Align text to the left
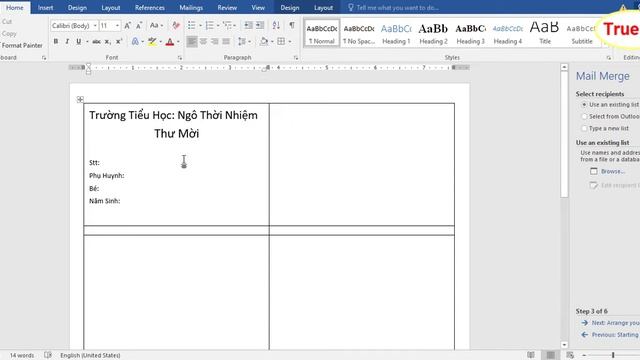Viewport: 640px width, 360px height. click(x=192, y=41)
